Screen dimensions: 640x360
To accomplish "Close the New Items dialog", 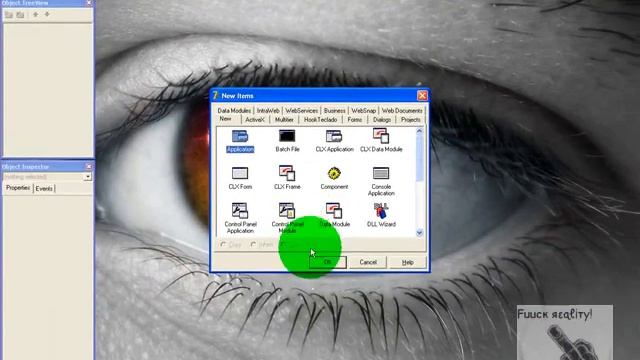I will click(422, 96).
